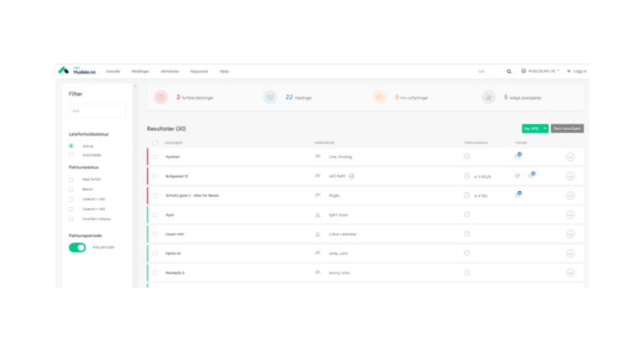
Task: Tick the checkbox for Huset mitt row
Action: pos(155,234)
